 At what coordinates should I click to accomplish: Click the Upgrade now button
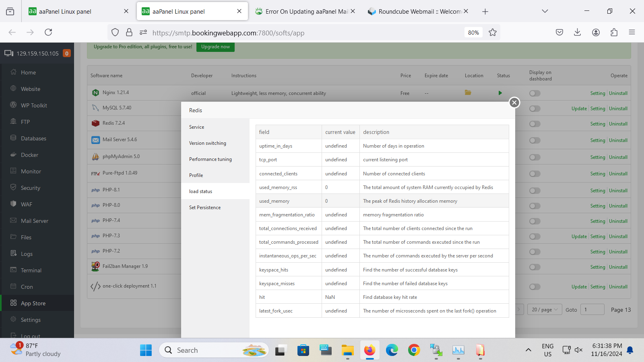pyautogui.click(x=215, y=47)
